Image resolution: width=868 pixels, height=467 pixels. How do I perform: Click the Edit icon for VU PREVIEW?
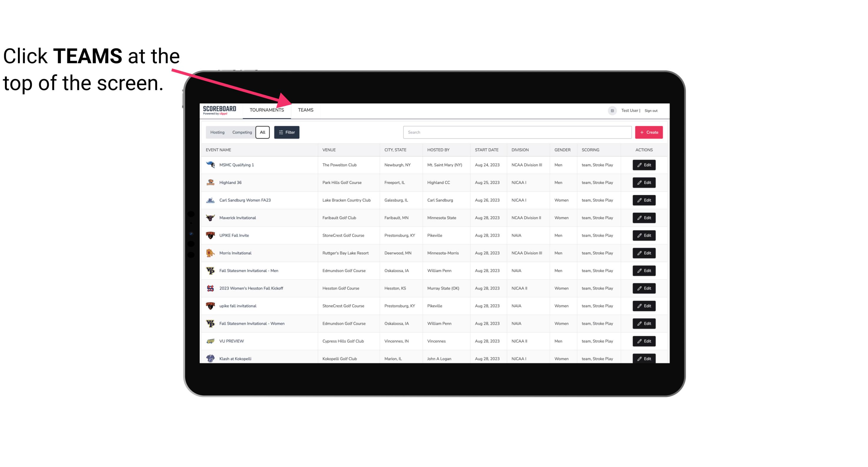644,341
